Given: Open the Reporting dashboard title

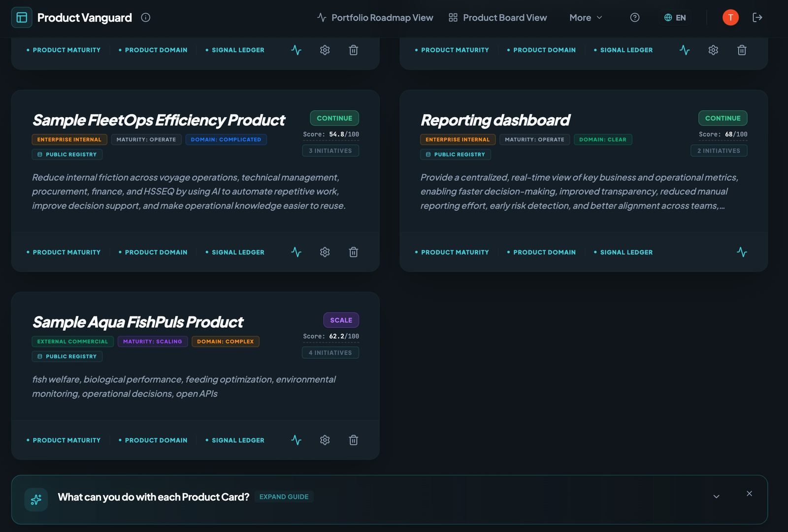Looking at the screenshot, I should [495, 120].
